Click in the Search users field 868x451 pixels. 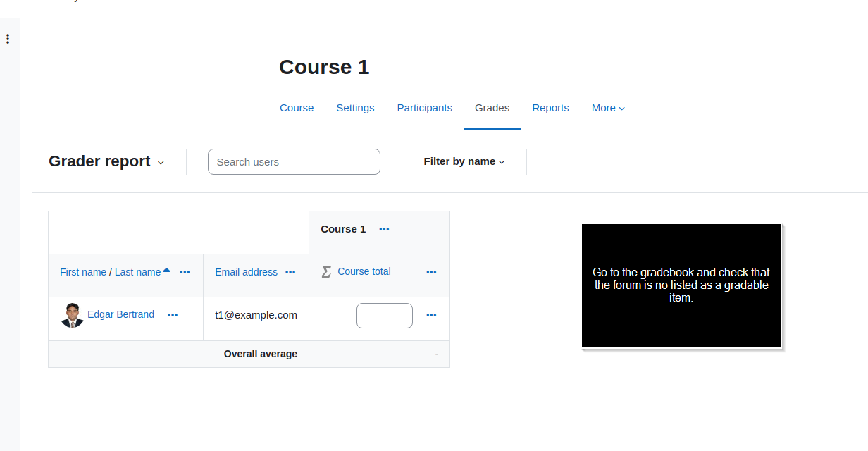click(x=294, y=161)
